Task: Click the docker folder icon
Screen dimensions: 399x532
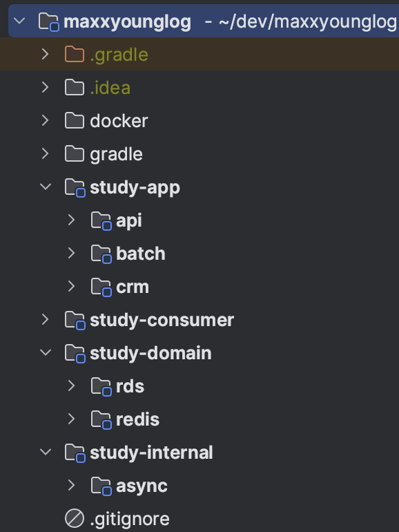Action: [x=75, y=121]
